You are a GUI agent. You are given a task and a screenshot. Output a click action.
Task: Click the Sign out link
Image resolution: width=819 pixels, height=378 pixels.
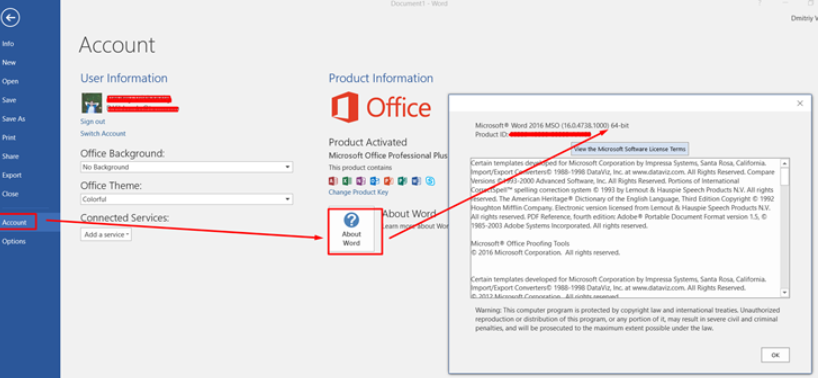[92, 122]
